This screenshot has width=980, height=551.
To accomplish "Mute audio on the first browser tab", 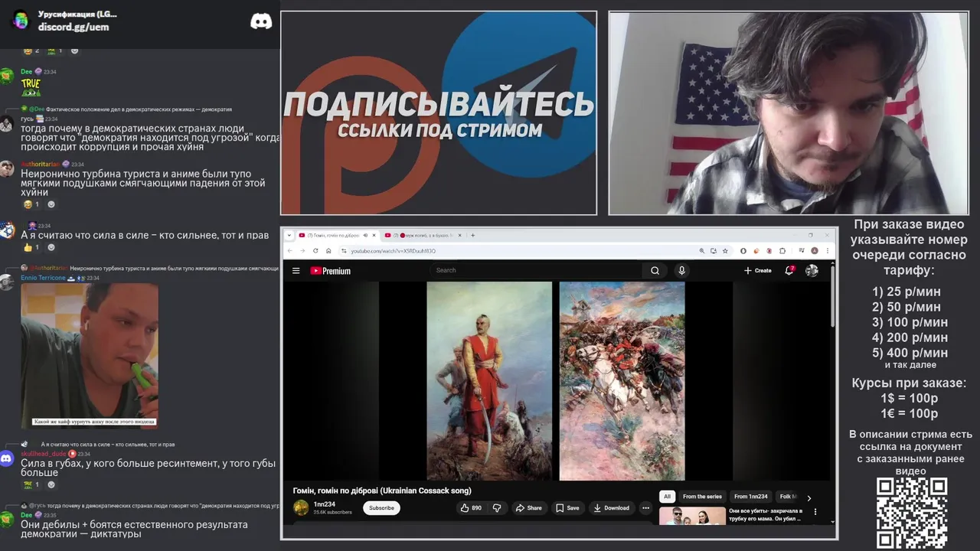I will tap(365, 235).
